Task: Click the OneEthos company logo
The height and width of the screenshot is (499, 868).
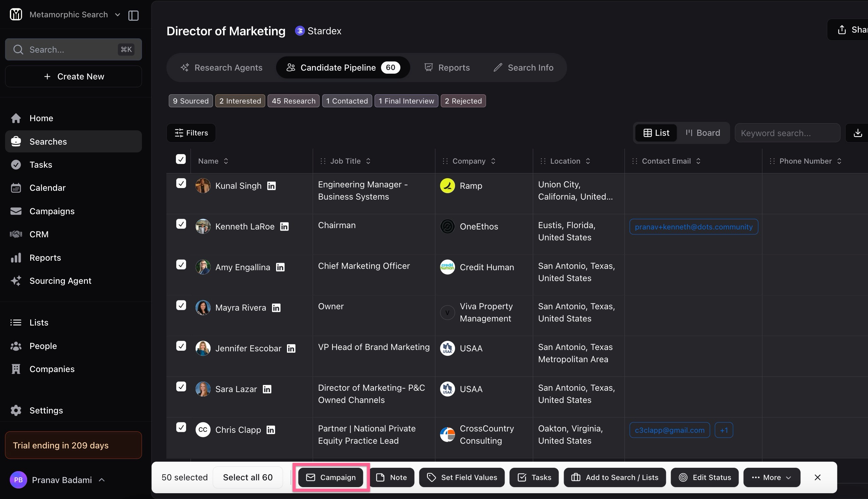Action: point(447,226)
